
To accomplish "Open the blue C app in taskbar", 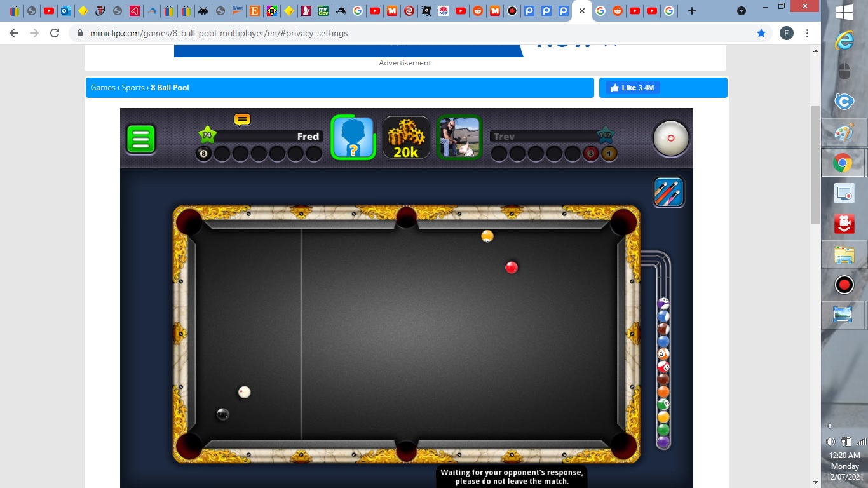I will [x=844, y=102].
